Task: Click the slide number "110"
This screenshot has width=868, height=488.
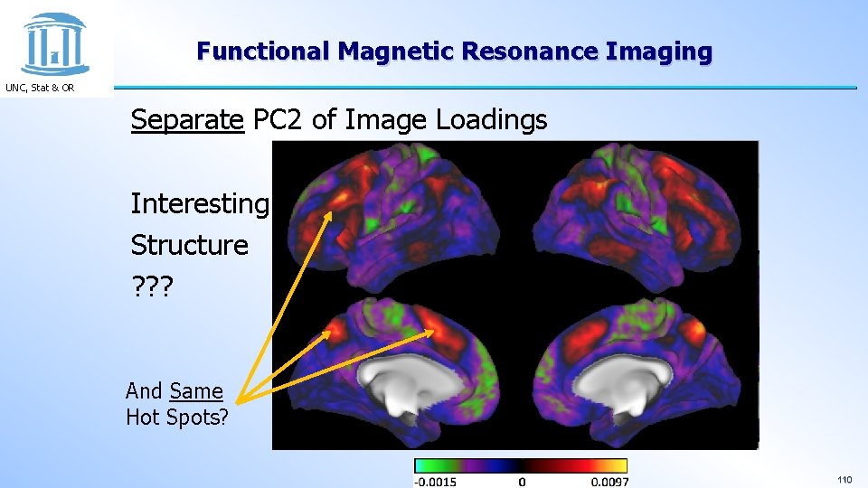Action: pos(844,480)
